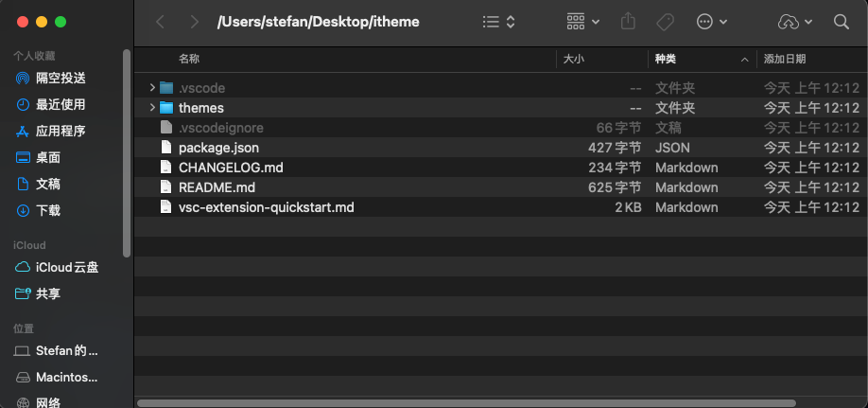Screen dimensions: 868x408
Task: Reverse sort using the 种类 arrow
Action: 745,60
